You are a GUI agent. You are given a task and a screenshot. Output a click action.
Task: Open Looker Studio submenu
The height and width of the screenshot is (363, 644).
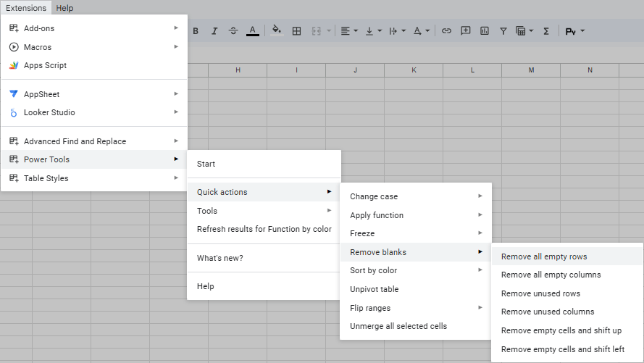click(94, 112)
